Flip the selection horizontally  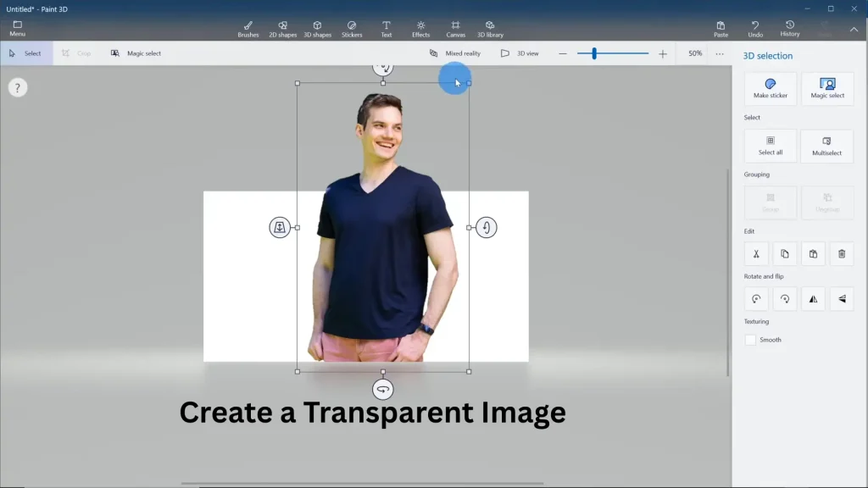[x=812, y=298]
